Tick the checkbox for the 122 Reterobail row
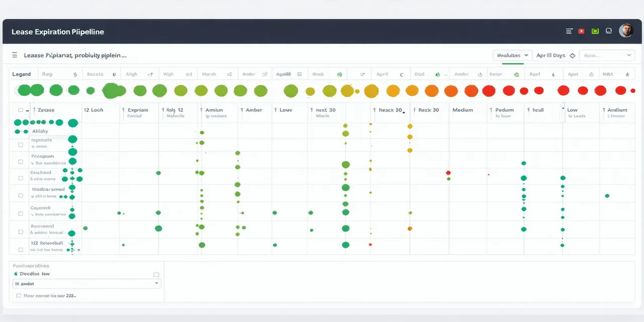The width and height of the screenshot is (644, 322). click(21, 250)
